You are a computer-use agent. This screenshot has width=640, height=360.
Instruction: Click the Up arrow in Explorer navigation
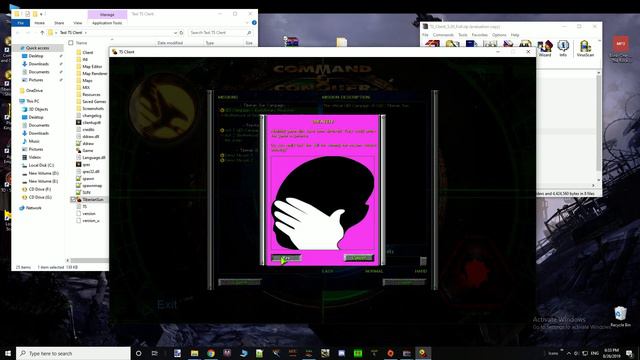pos(42,33)
